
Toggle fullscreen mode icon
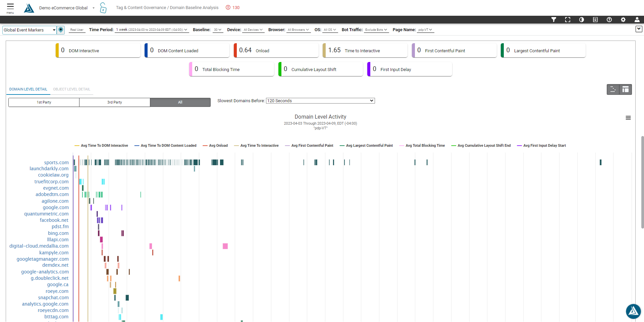coord(568,20)
